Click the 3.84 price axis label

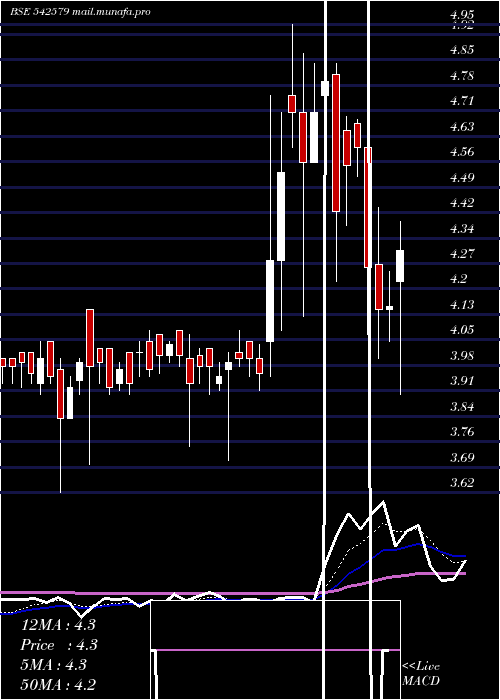tap(462, 407)
